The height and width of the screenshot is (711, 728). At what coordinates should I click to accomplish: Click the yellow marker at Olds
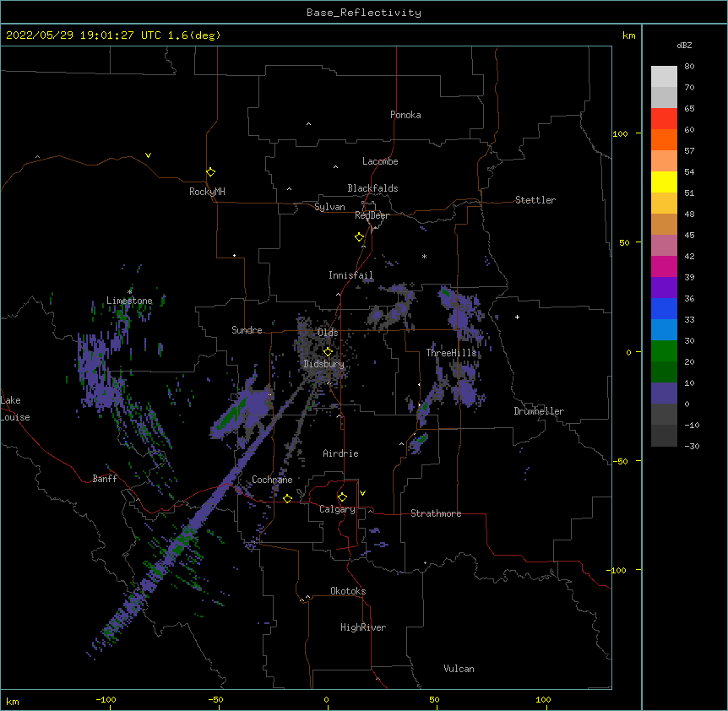click(328, 351)
